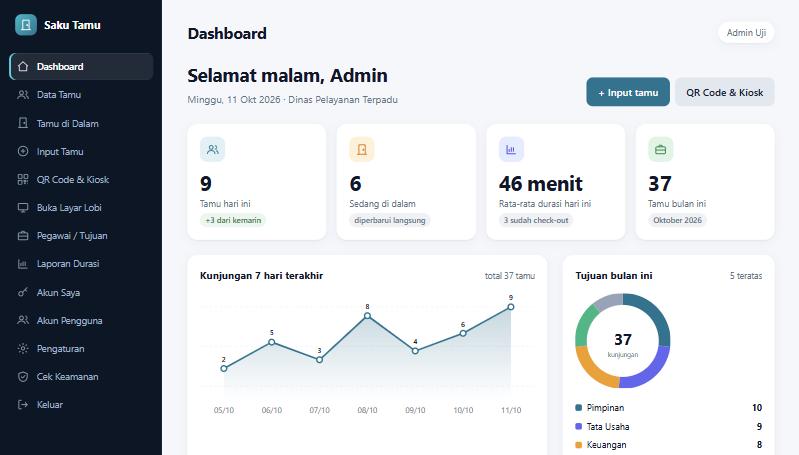Click the people icon on Tamu hari ini card
Screen dimensions: 799x455
212,149
